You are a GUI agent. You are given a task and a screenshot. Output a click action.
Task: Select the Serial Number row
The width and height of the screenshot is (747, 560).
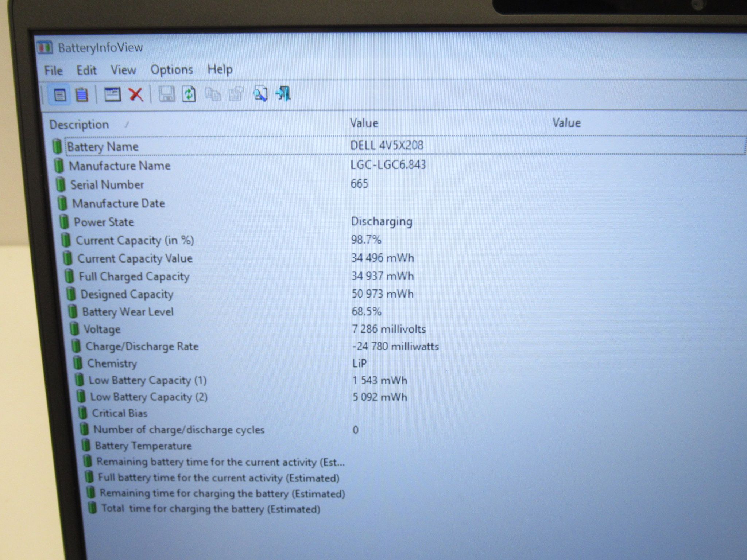[401, 184]
